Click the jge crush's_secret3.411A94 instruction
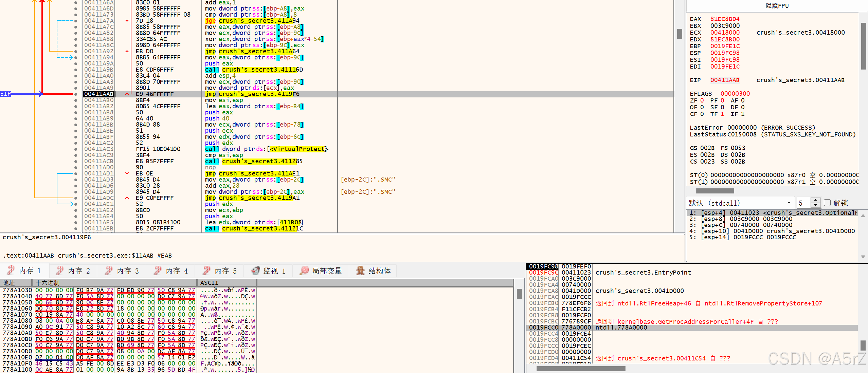868x373 pixels. click(252, 21)
